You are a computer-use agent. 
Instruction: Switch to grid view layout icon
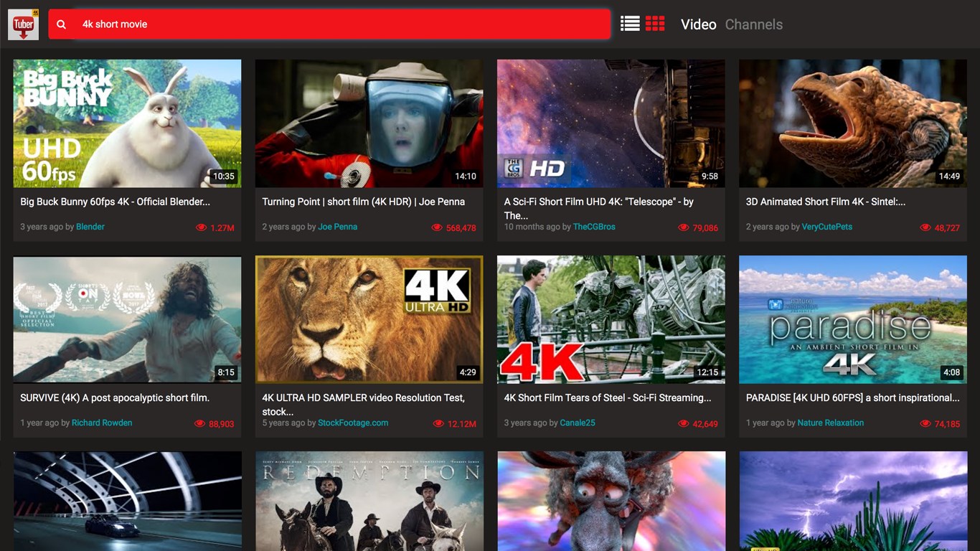tap(655, 24)
